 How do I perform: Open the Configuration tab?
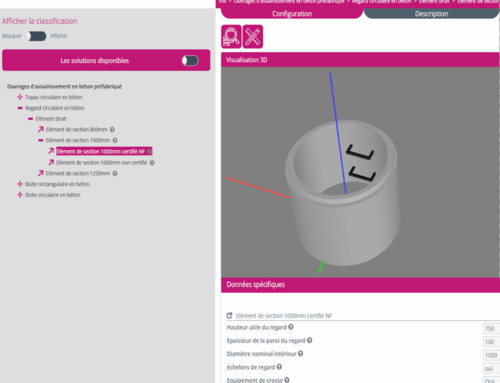292,14
